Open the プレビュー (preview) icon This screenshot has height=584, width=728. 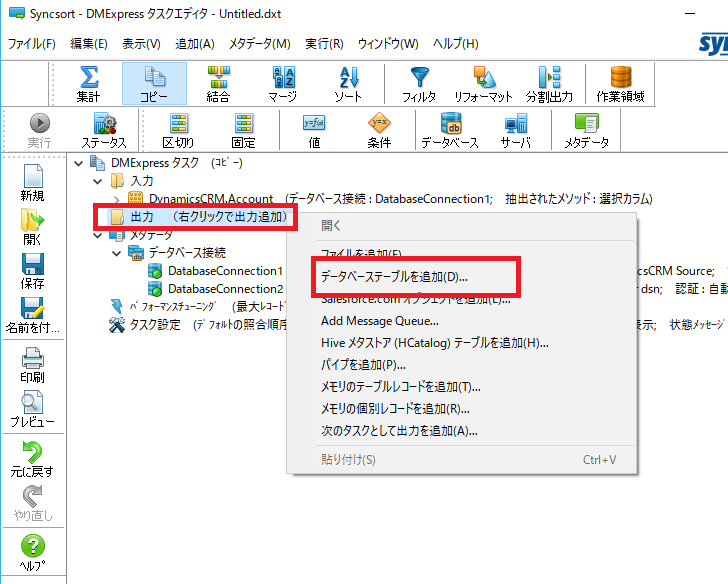tap(32, 409)
